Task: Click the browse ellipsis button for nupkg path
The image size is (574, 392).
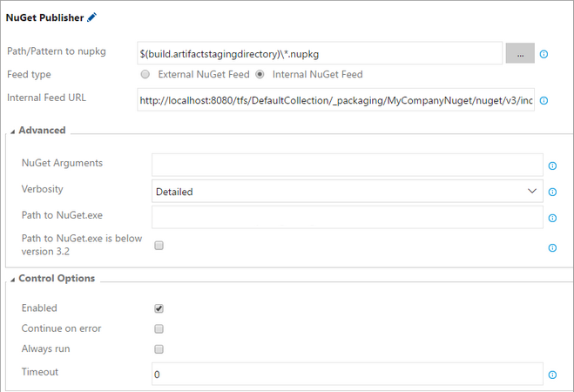Action: (x=520, y=53)
